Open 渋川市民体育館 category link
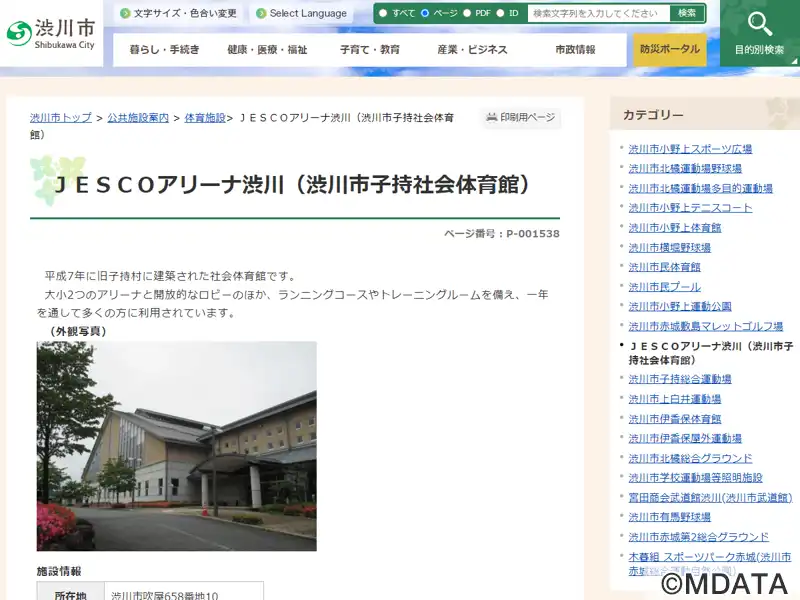 (665, 267)
